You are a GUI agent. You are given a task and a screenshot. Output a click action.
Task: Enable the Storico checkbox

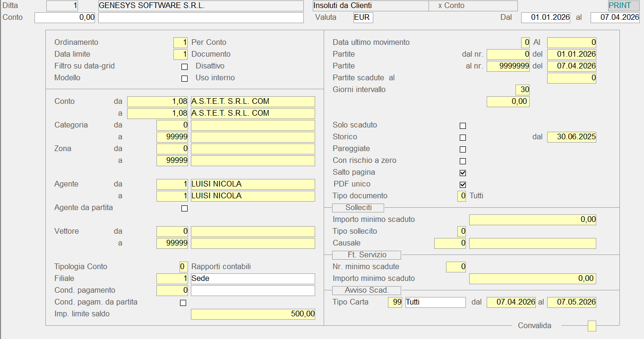point(463,137)
